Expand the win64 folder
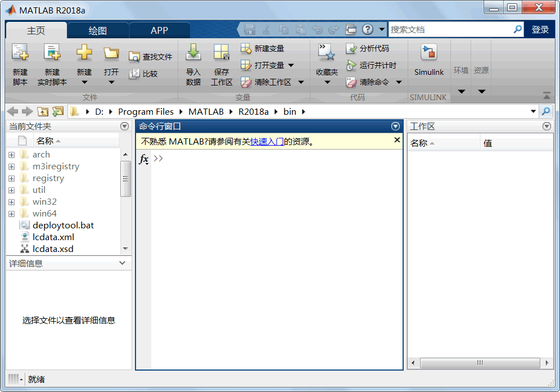Viewport: 560px width, 392px height. (11, 214)
